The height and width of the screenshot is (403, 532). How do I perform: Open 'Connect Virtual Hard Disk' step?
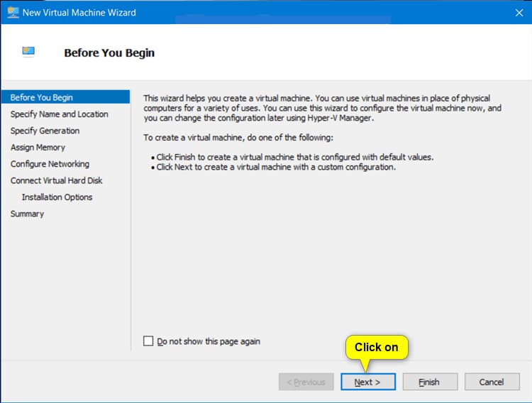click(x=57, y=180)
